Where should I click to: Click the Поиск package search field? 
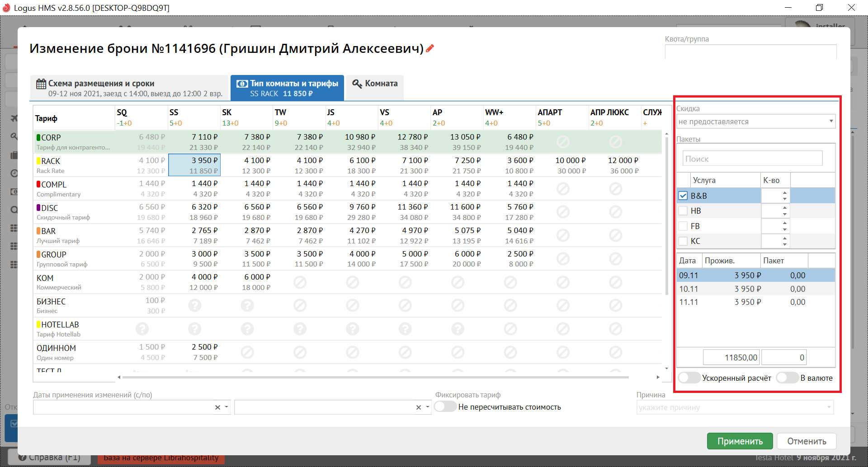coord(752,159)
